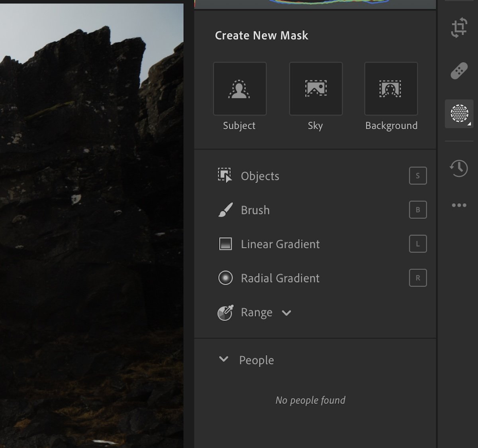Viewport: 478px width, 448px height.
Task: Create a Subject mask
Action: pos(240,88)
